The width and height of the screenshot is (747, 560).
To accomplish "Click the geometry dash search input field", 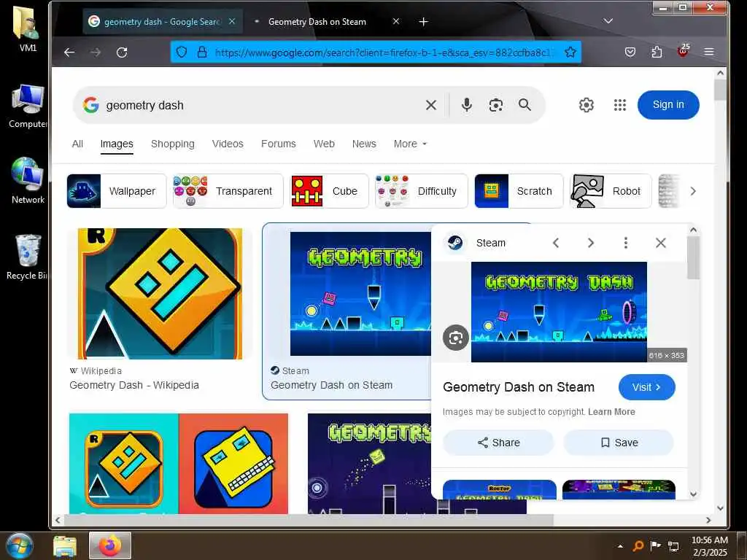I will pos(261,105).
